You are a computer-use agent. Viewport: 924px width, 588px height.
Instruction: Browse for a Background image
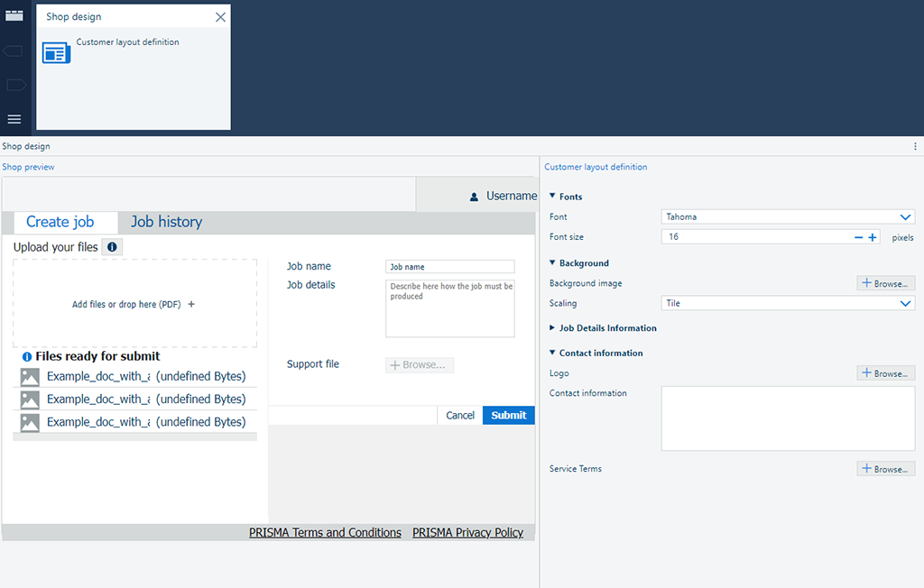coord(886,283)
